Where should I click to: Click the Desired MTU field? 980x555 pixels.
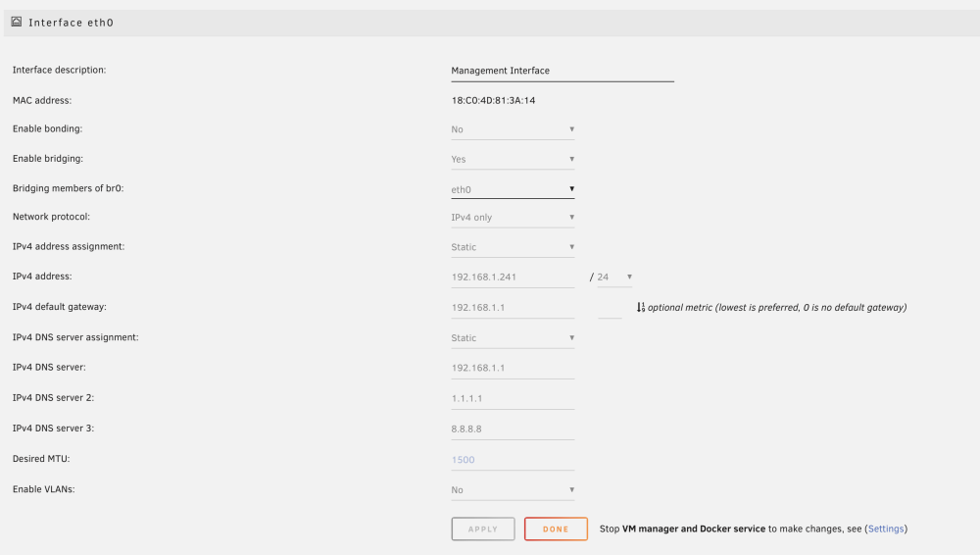[x=513, y=460]
